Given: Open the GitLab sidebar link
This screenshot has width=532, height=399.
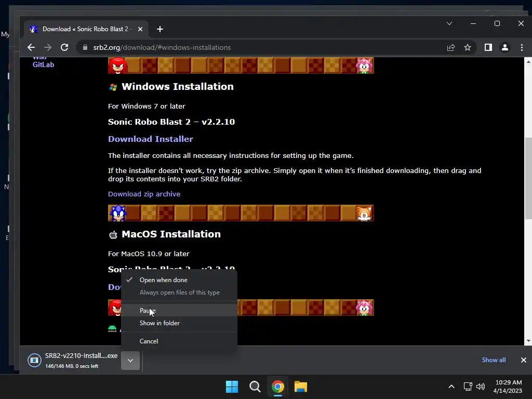Looking at the screenshot, I should (43, 64).
